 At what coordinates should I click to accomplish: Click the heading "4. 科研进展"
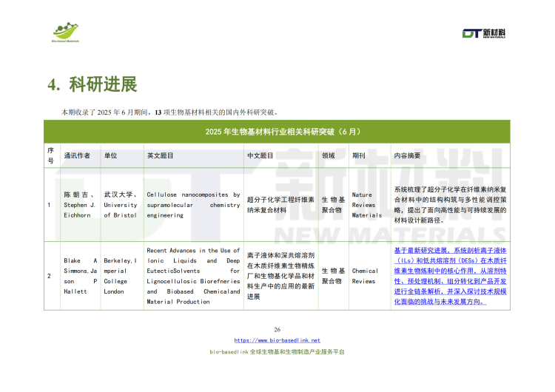tap(92, 84)
